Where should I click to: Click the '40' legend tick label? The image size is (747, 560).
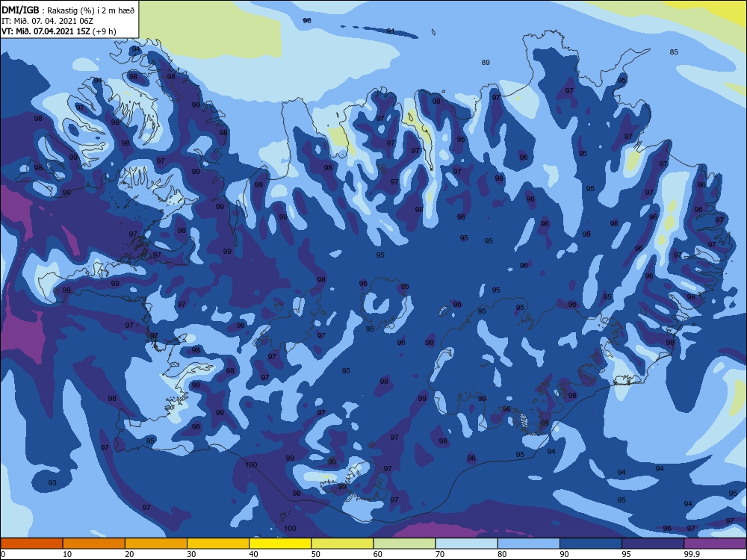point(254,554)
